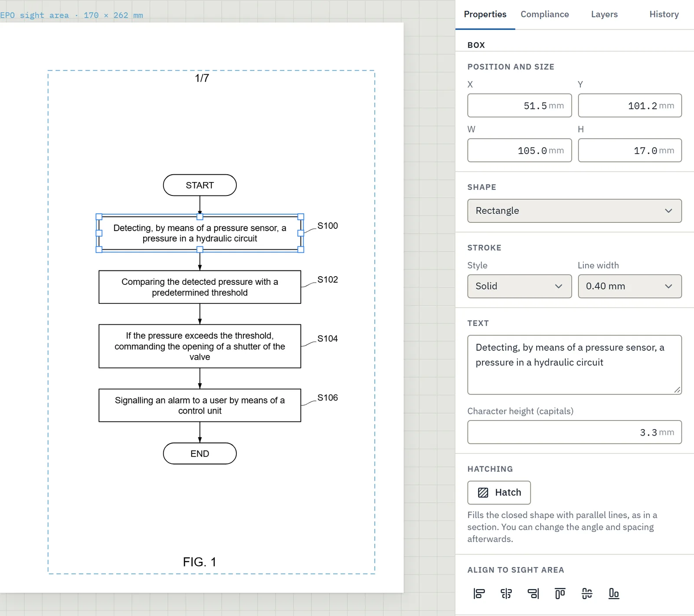This screenshot has height=616, width=694.
Task: Select the START terminator shape
Action: click(x=200, y=185)
